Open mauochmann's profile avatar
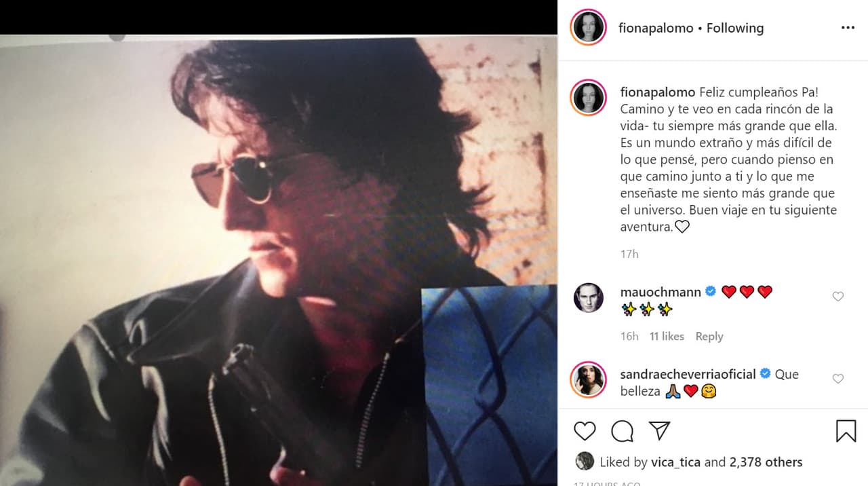 click(588, 298)
